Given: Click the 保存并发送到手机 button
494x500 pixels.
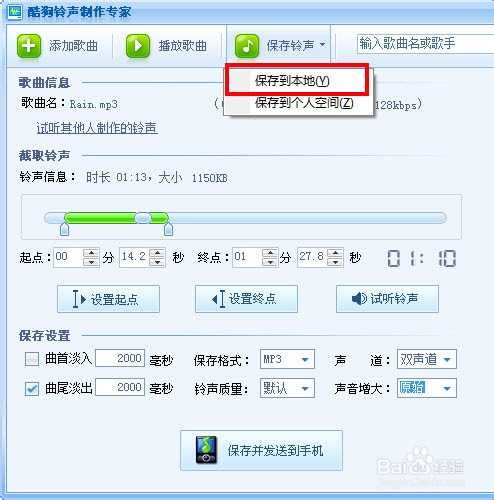Looking at the screenshot, I should click(x=261, y=450).
